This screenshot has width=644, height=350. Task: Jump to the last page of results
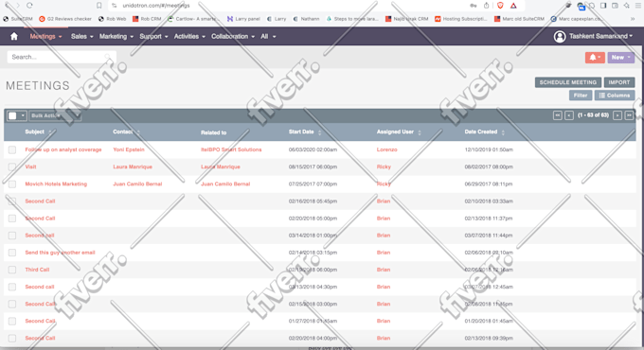pyautogui.click(x=629, y=115)
